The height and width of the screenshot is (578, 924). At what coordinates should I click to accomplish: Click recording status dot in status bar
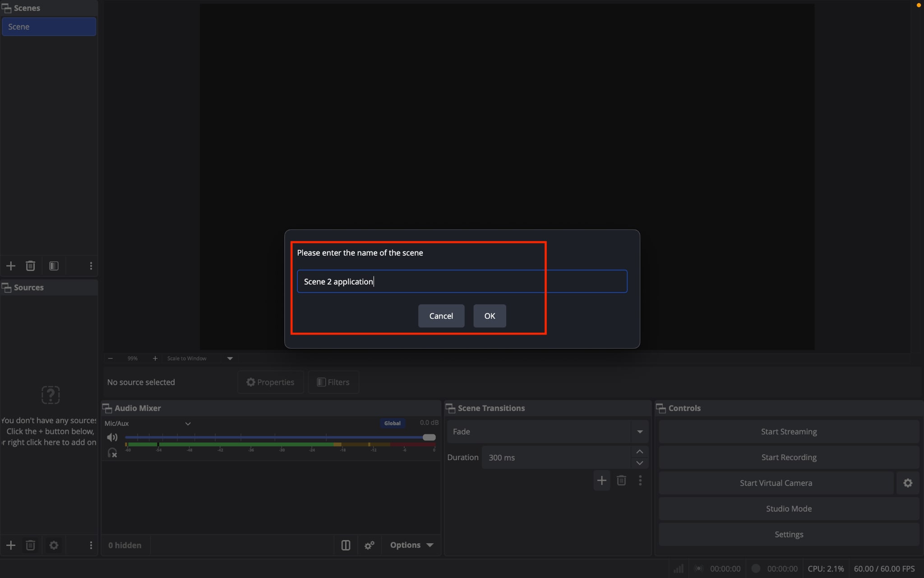coord(756,569)
